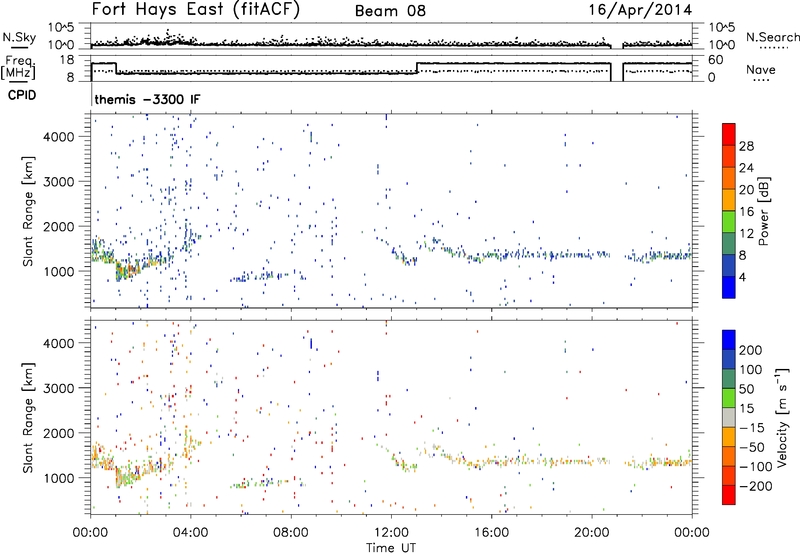
Task: Click the "18" frequency axis tick label
Action: click(67, 60)
